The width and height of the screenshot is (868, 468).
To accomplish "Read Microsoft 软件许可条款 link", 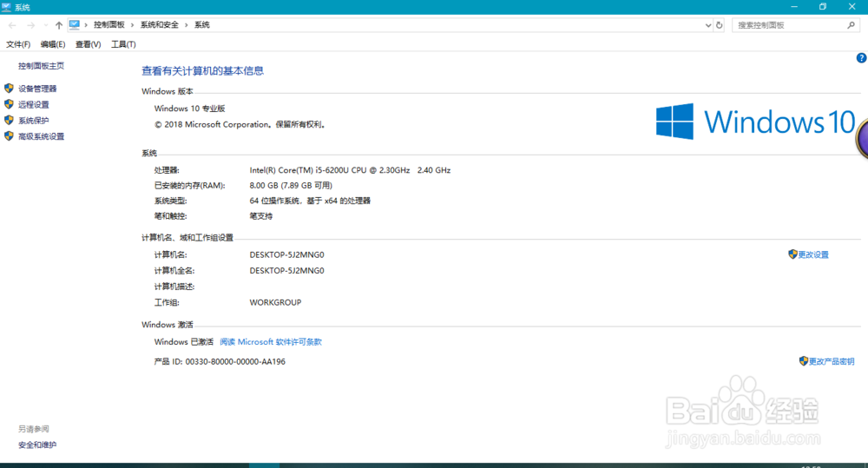I will tap(271, 342).
